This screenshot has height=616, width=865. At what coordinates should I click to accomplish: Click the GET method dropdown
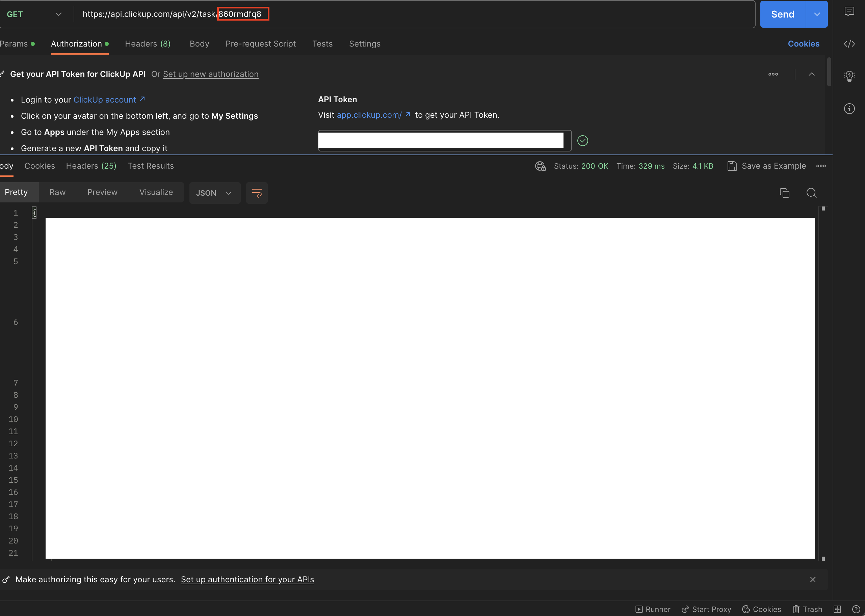coord(33,13)
